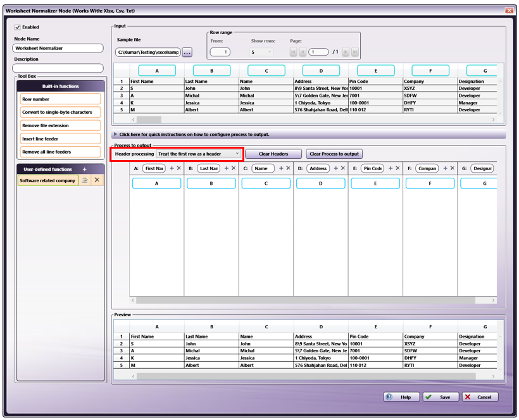Remove header C Name column
This screenshot has width=519, height=420.
[x=288, y=168]
